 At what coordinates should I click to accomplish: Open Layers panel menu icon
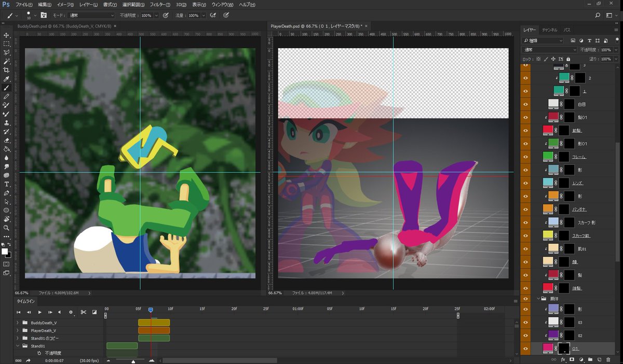617,30
